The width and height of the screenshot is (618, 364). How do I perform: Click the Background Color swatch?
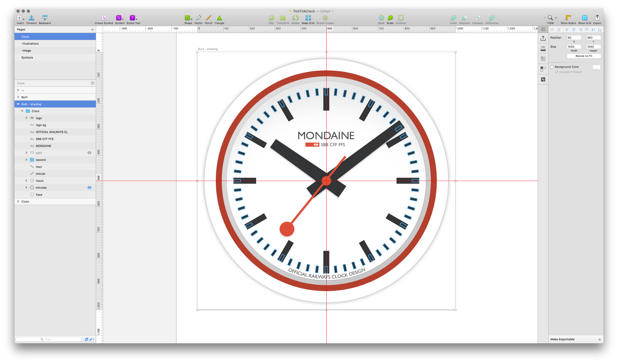(x=596, y=67)
